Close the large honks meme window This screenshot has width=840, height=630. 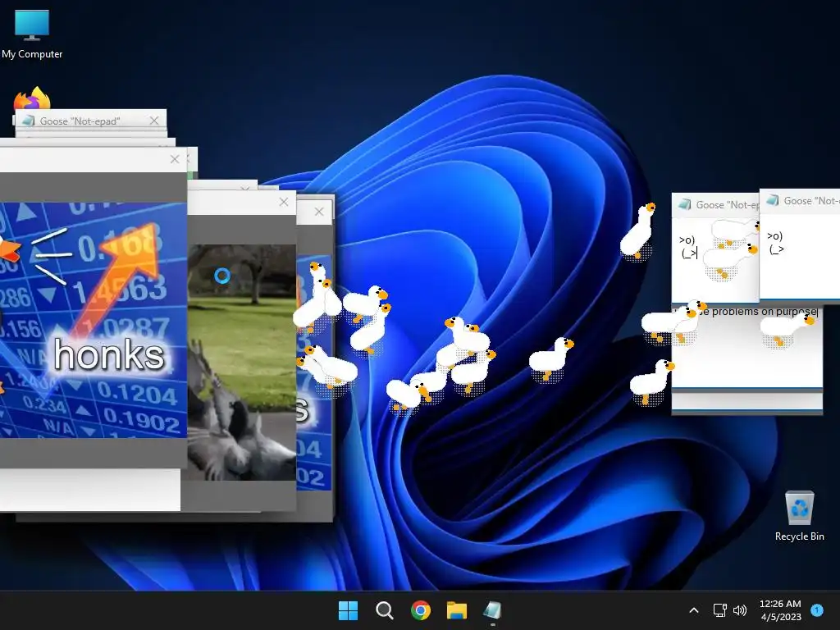coord(175,159)
